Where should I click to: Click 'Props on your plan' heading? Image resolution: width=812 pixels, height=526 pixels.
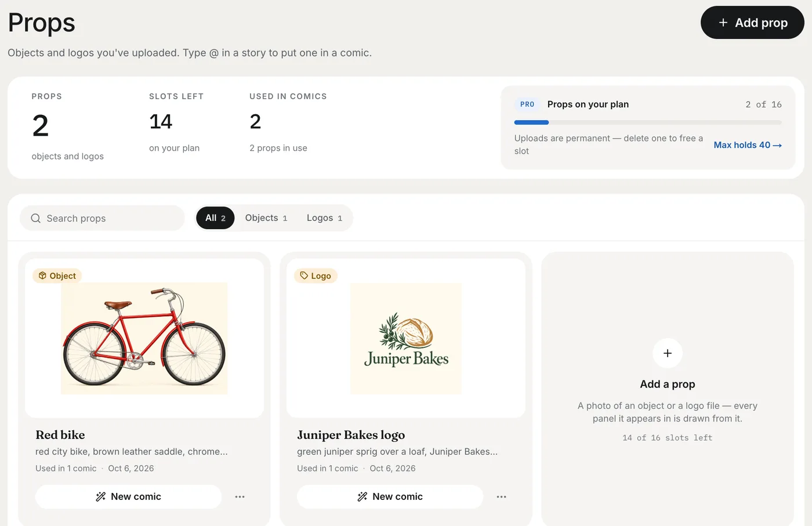[x=588, y=104]
